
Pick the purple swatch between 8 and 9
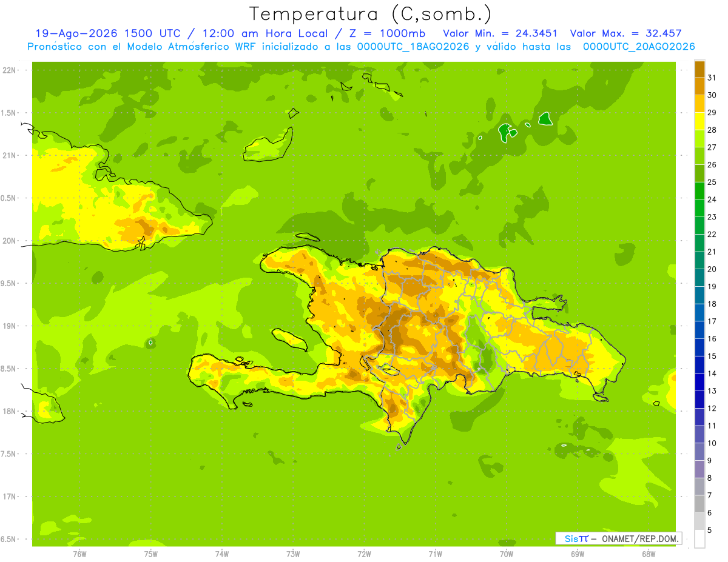699,469
